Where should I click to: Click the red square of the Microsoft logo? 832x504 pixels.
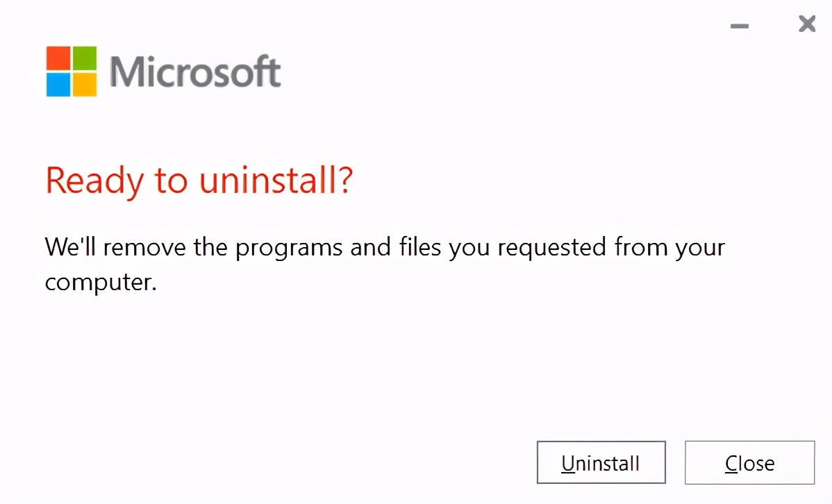pyautogui.click(x=58, y=58)
